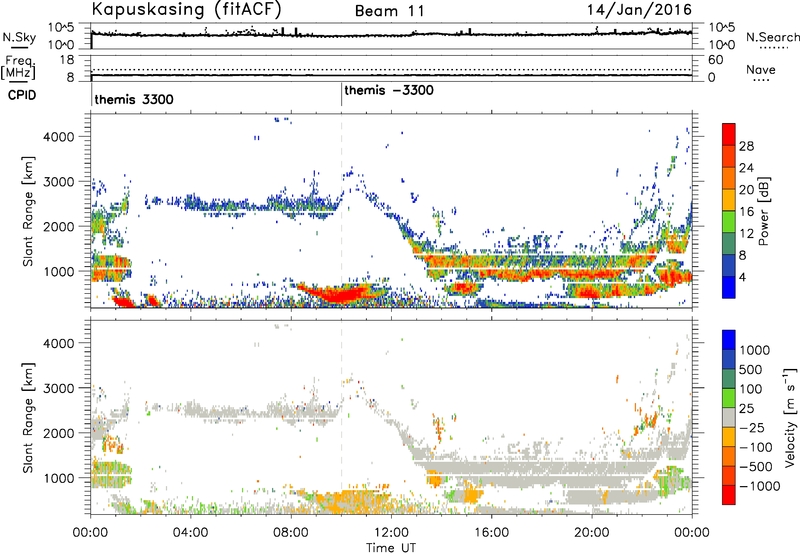Click the date '14/Jan/2016'
800x554 pixels.
tap(639, 9)
